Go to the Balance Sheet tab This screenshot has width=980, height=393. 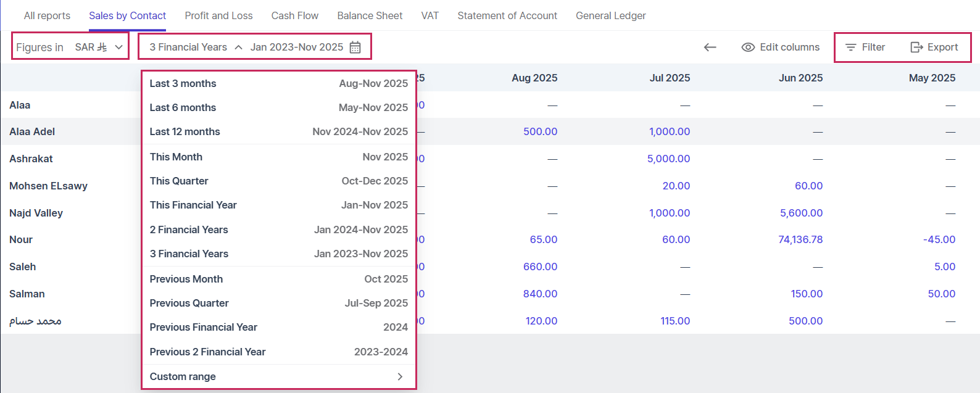(370, 15)
